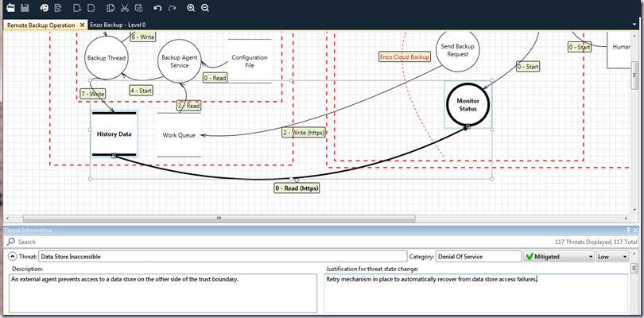The height and width of the screenshot is (318, 644).
Task: Select the Work Queue data store
Action: (x=179, y=135)
